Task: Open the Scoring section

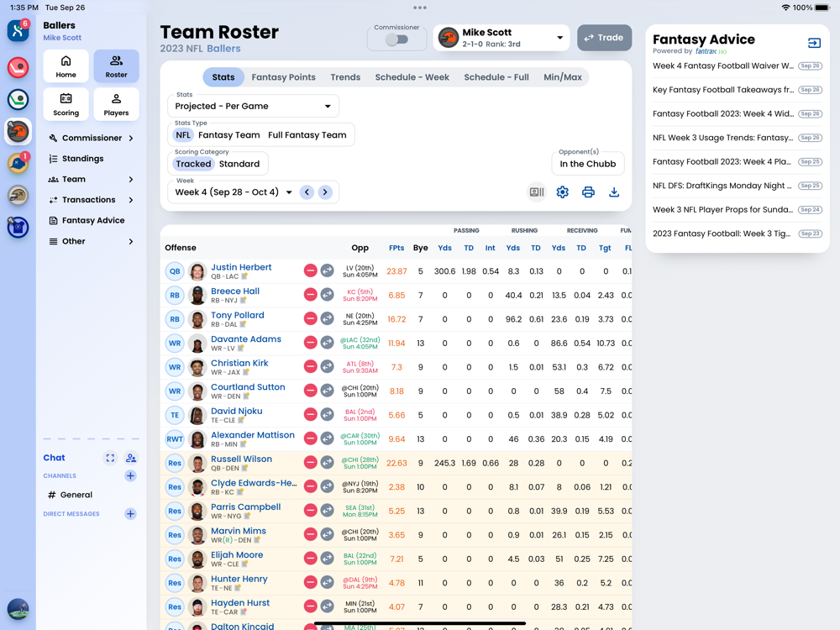Action: [x=66, y=104]
